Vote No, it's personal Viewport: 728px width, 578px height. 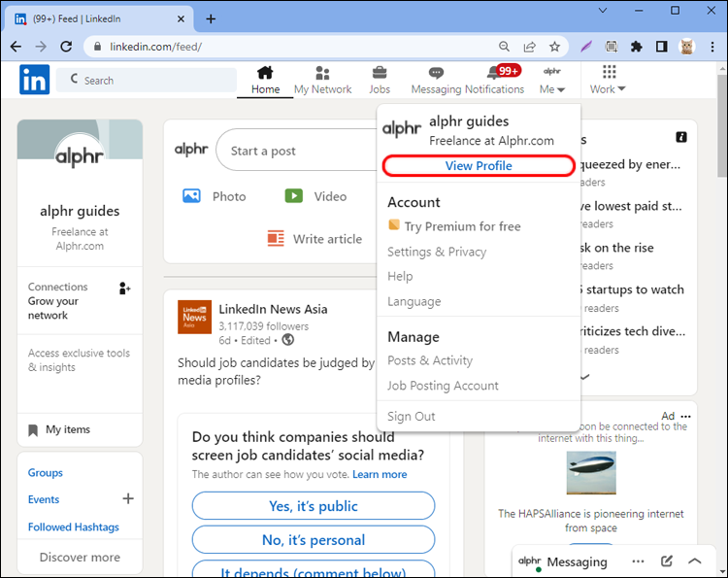click(x=314, y=540)
